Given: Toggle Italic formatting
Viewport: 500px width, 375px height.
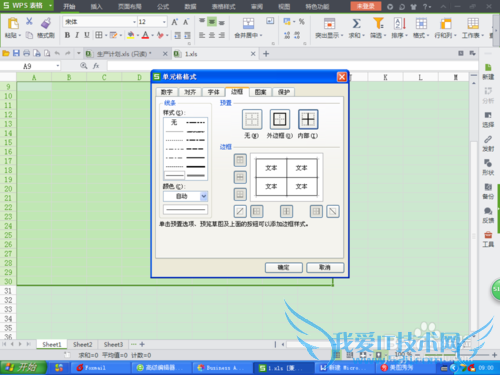Looking at the screenshot, I should point(77,35).
